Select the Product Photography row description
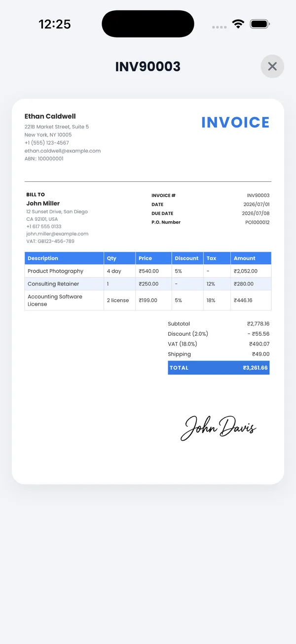Viewport: 296px width, 644px height. 55,271
